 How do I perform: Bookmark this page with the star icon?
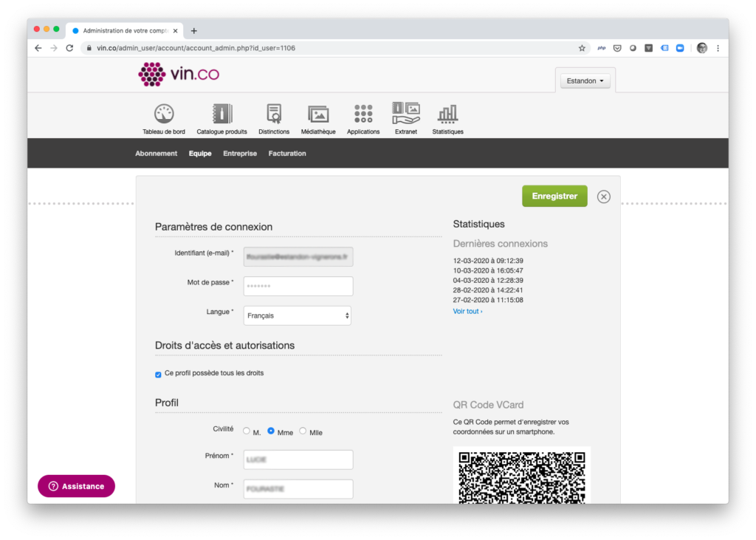coord(582,48)
